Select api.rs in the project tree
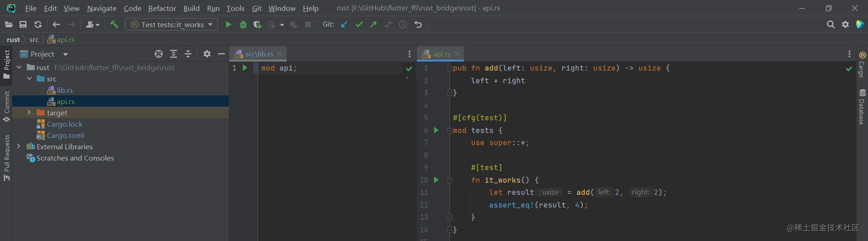868x241 pixels. [x=66, y=101]
